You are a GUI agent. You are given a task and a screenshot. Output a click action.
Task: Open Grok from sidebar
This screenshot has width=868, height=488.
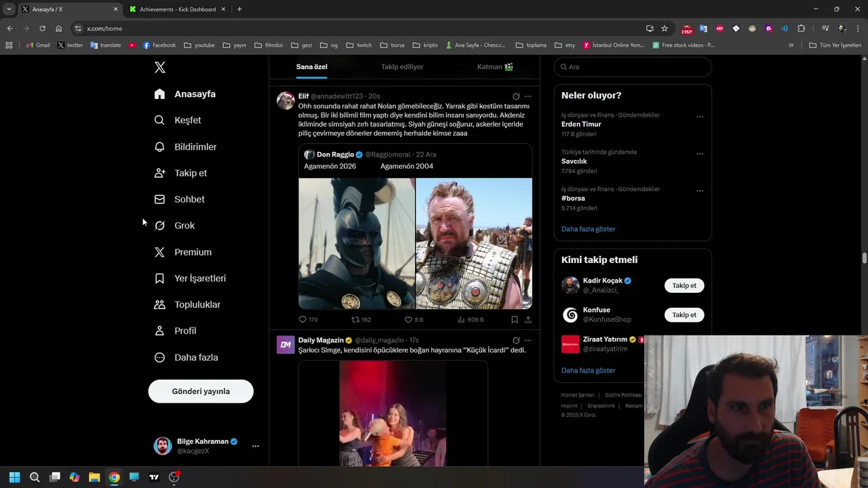(x=174, y=226)
